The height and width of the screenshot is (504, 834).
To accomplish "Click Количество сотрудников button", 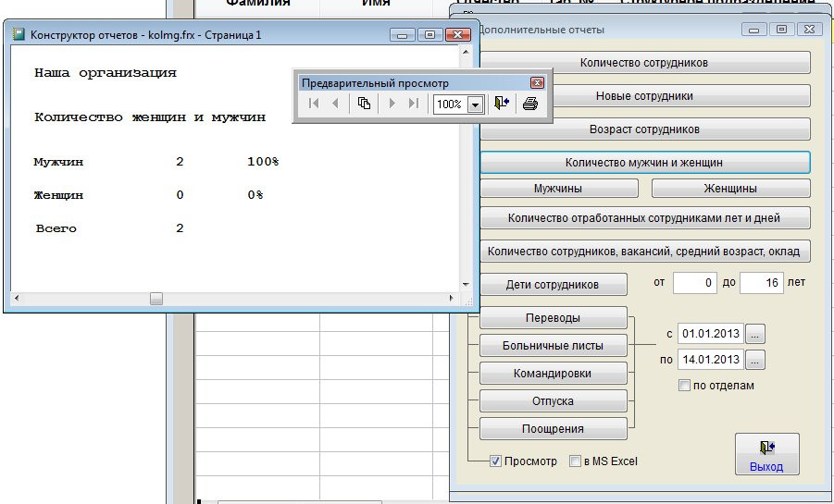I will (x=644, y=63).
